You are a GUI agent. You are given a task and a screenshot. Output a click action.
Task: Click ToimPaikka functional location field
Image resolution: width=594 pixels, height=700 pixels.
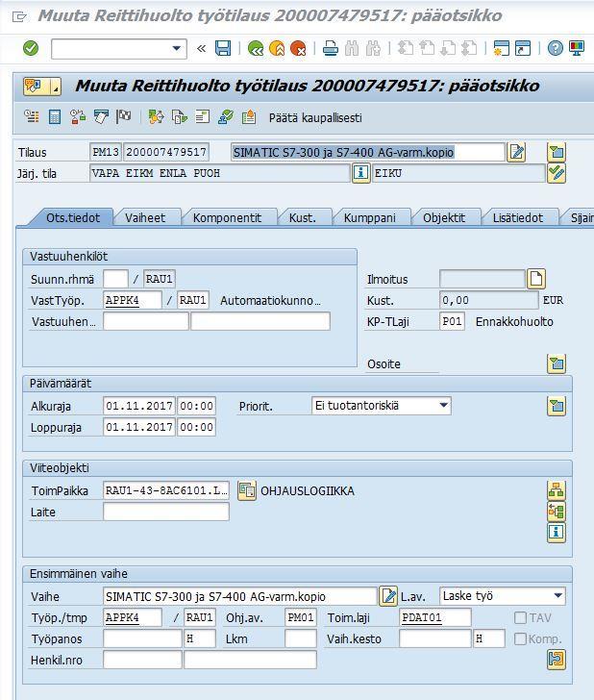tap(166, 490)
